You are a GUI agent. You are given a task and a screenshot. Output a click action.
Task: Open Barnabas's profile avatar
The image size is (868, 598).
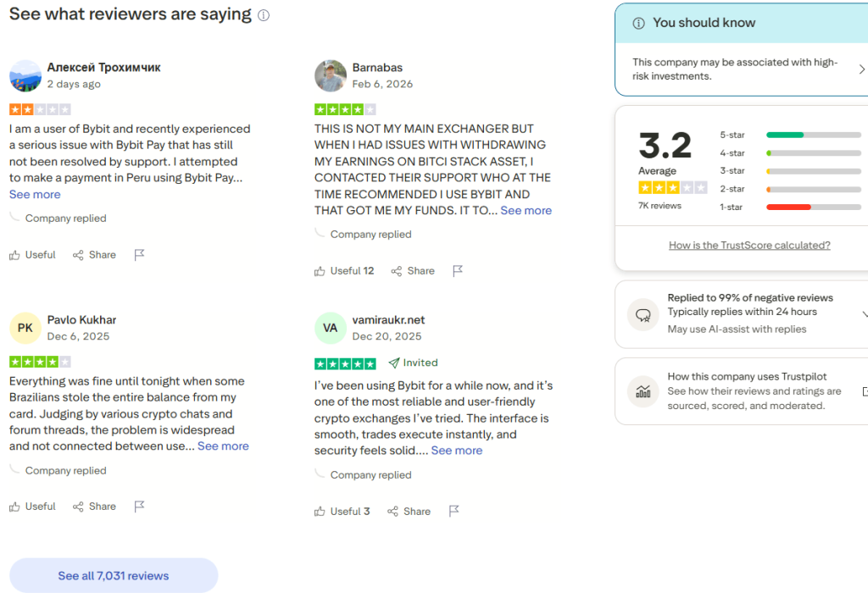click(331, 75)
